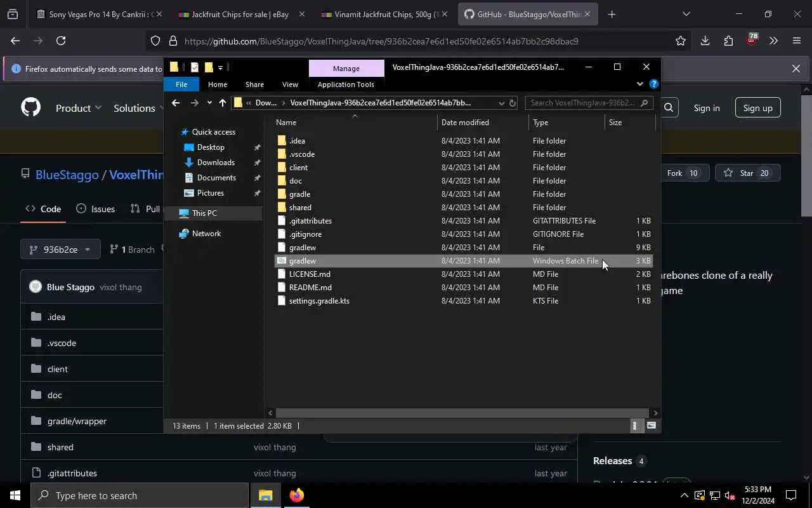Go back in File Explorer navigation
Screen dimensions: 812x508
pos(176,103)
